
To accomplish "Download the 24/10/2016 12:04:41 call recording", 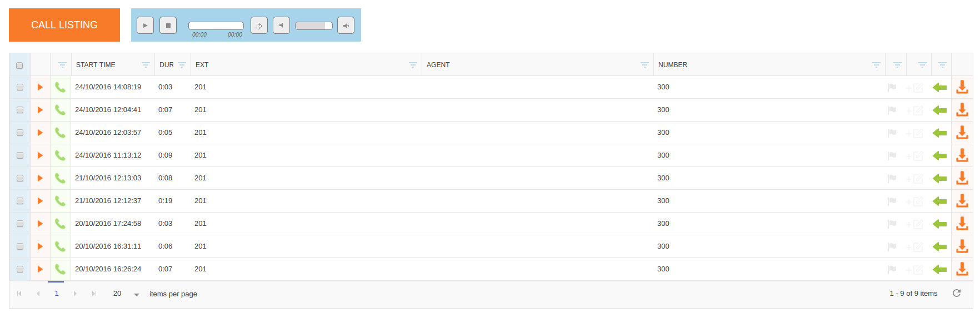I will click(962, 110).
